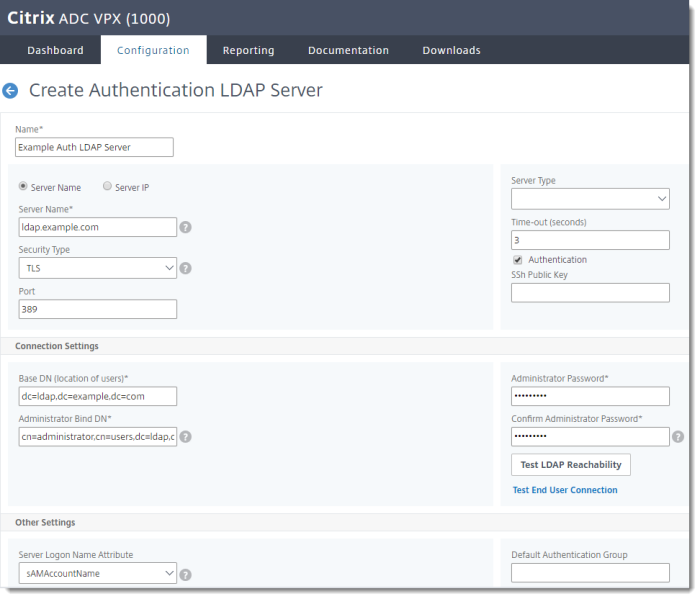Viewport: 700px width, 599px height.
Task: Select the Server Name radio button
Action: 24,187
